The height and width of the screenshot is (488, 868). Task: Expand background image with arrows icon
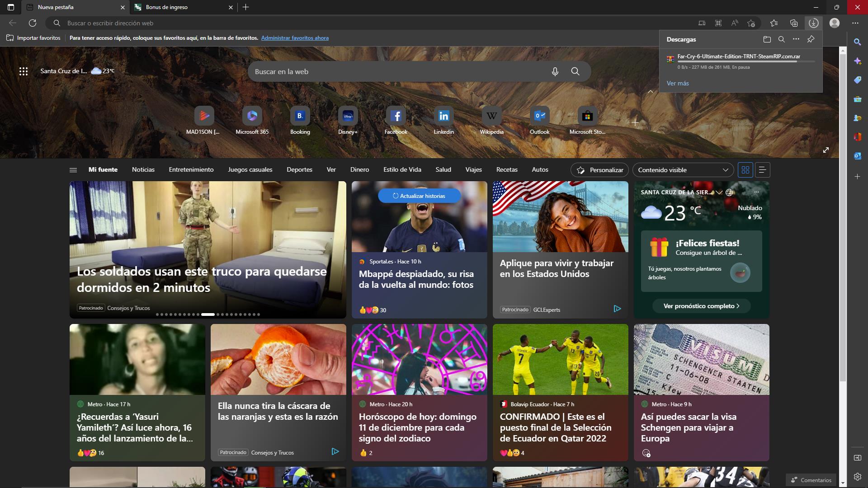(826, 150)
